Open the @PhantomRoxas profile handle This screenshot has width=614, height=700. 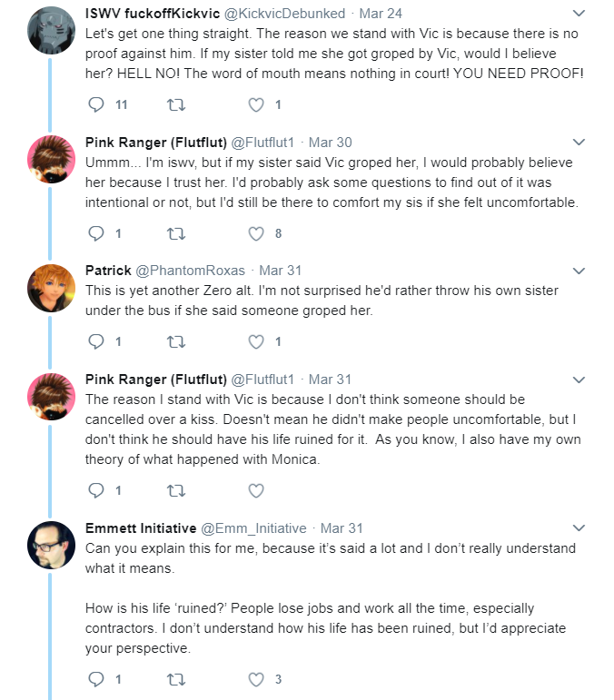pyautogui.click(x=190, y=271)
